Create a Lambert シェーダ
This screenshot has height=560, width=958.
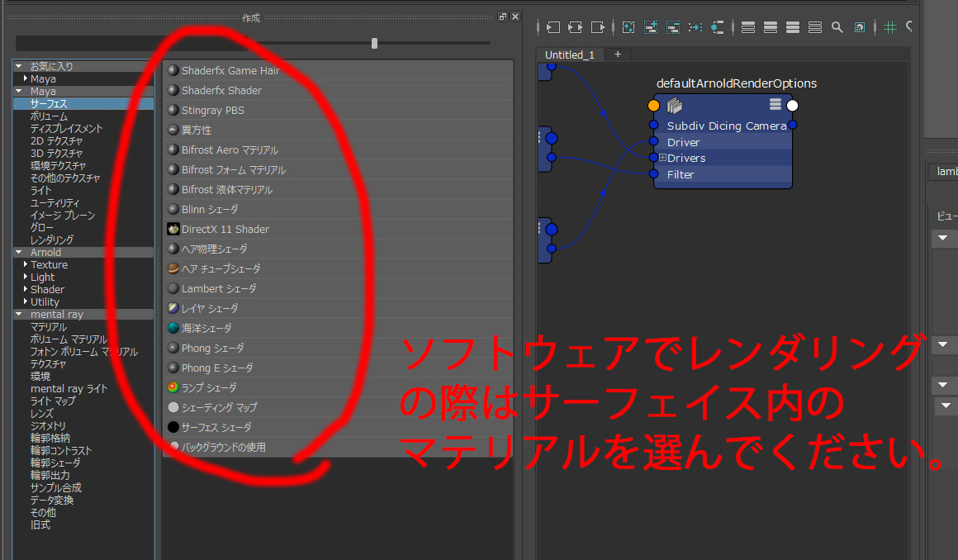click(x=338, y=288)
